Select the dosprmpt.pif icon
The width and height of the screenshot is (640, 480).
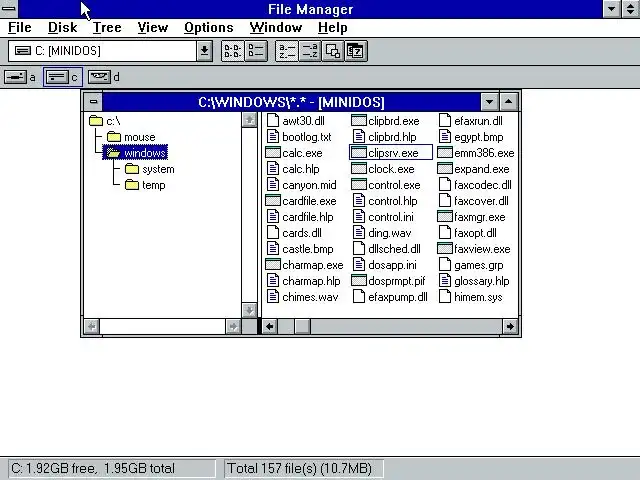click(x=359, y=280)
